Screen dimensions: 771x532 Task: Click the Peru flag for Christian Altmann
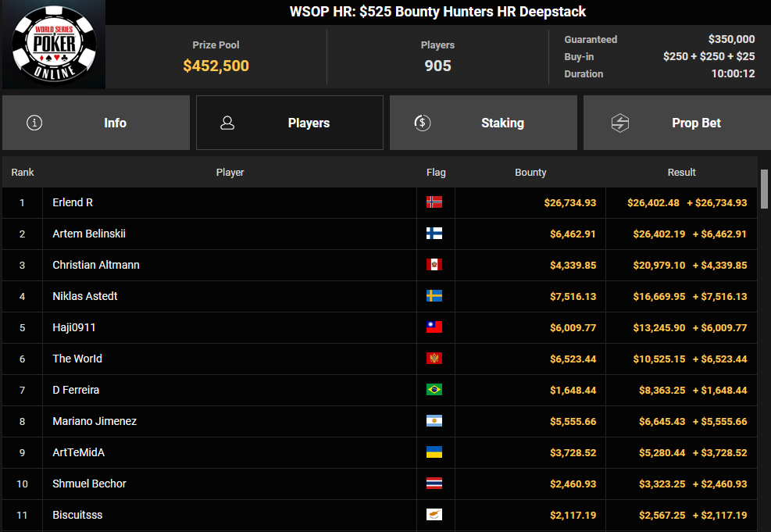(434, 265)
